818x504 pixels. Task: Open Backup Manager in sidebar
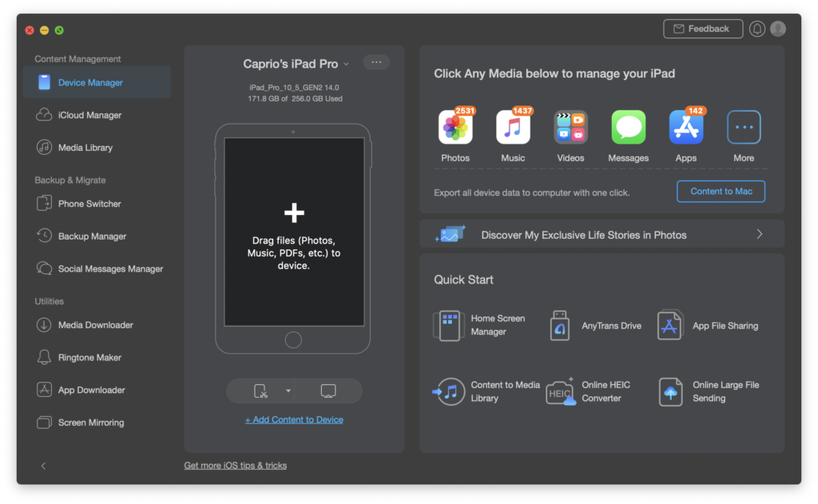(x=97, y=236)
